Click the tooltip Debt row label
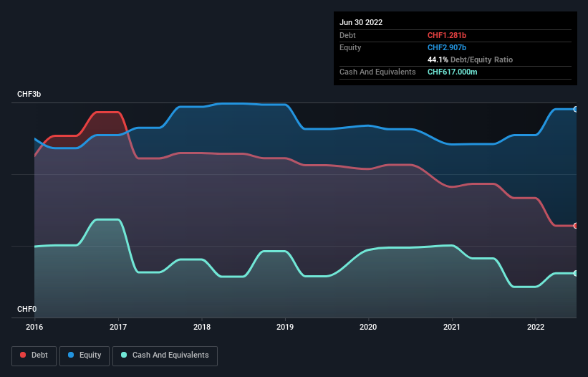588x377 pixels. point(347,35)
